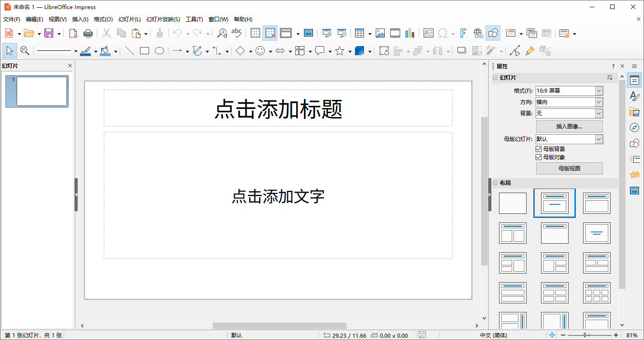
Task: Click the 插入图像 button
Action: [569, 126]
